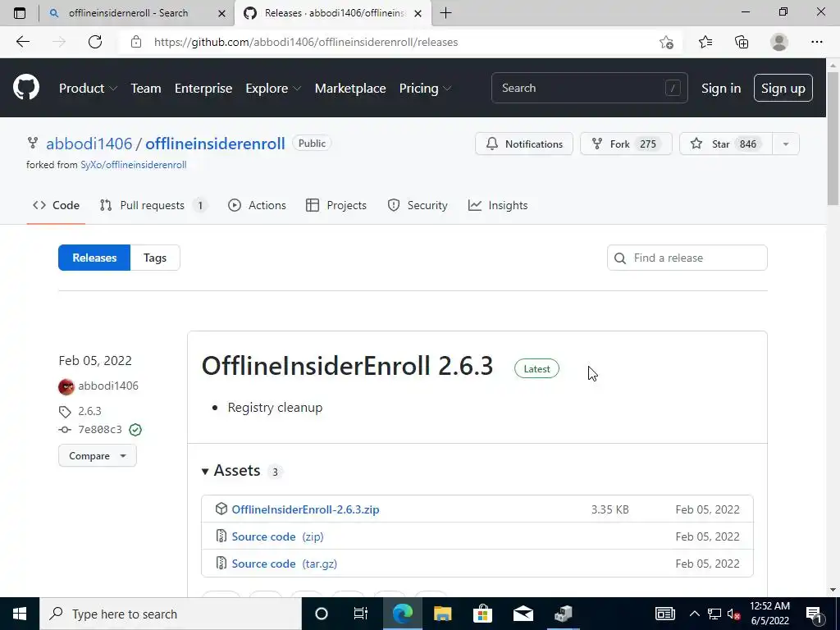Open a new browser tab

point(445,13)
